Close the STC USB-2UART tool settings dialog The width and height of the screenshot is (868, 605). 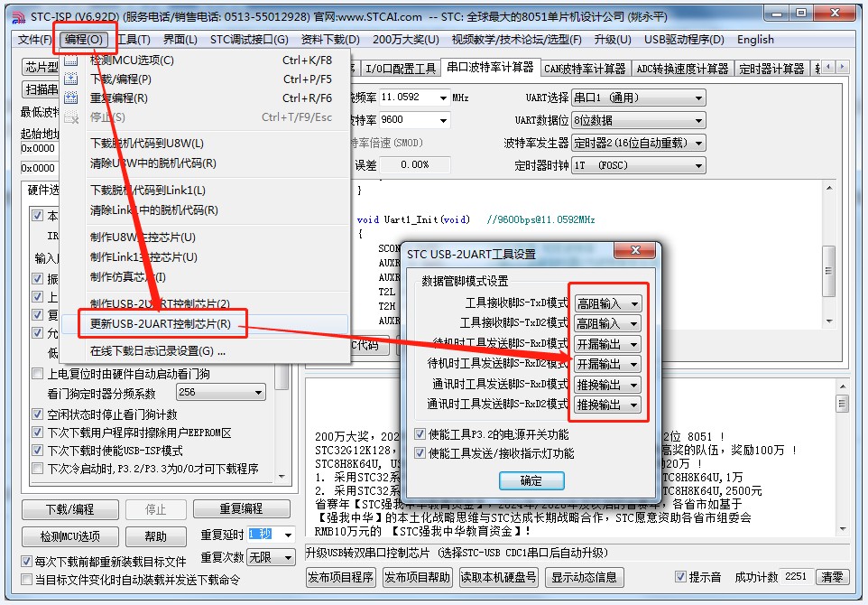point(635,250)
